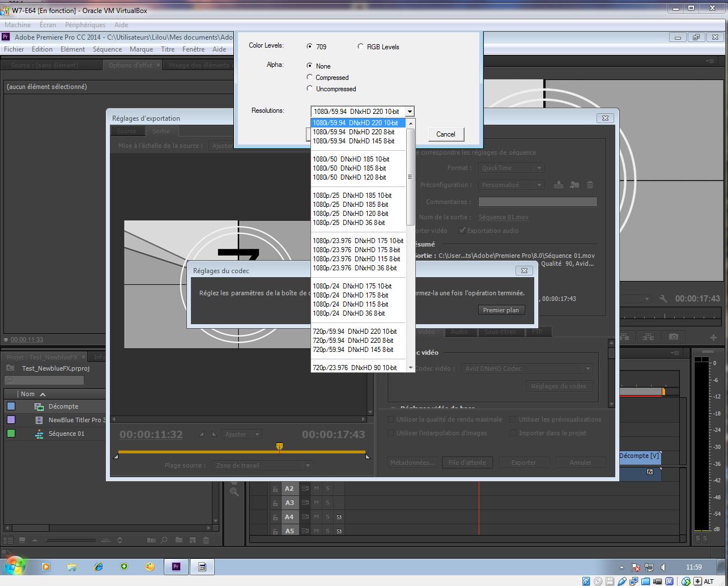Screen dimensions: 728x586
Task: Click the find magnifier icon in project panel
Action: 164,541
